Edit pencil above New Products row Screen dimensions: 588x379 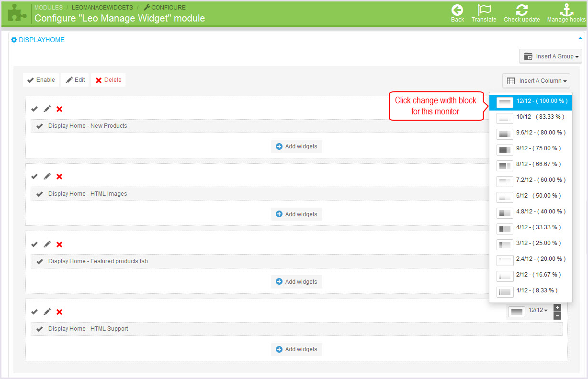[x=47, y=109]
